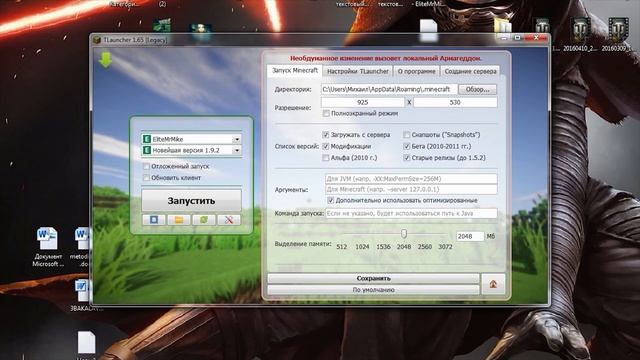Uncheck Старые релизы (до 1.5.2)
This screenshot has width=640, height=360.
click(x=407, y=158)
